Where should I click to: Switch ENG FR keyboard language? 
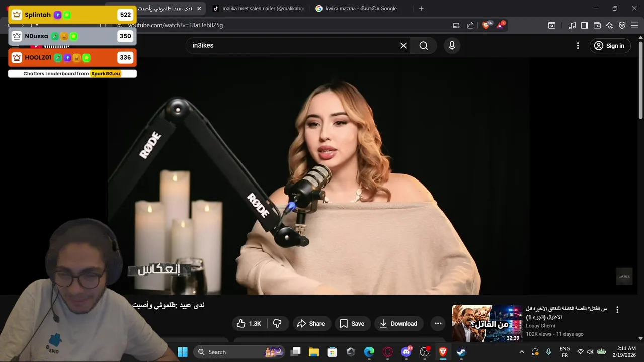(x=565, y=352)
